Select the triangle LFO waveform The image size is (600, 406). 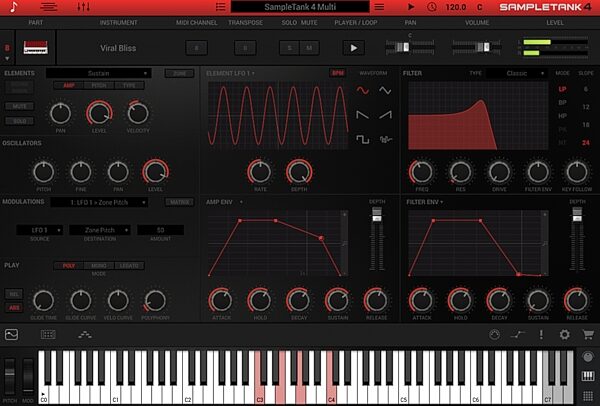tap(385, 90)
